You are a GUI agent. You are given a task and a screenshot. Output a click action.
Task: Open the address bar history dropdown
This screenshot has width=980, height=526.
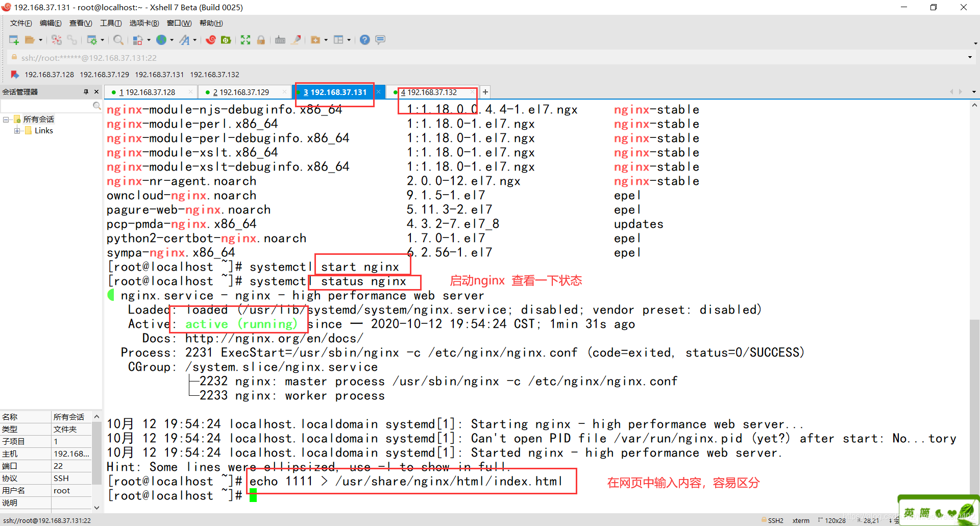[970, 57]
